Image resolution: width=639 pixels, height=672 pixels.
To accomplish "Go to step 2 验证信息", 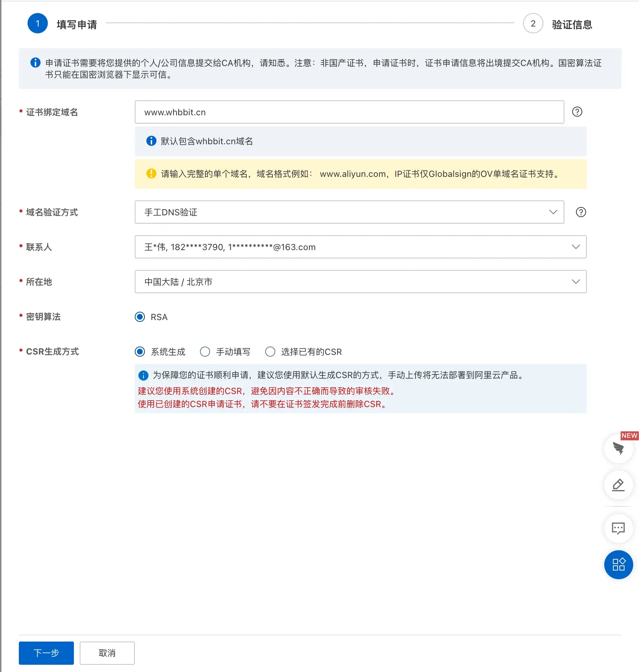I will pyautogui.click(x=533, y=24).
